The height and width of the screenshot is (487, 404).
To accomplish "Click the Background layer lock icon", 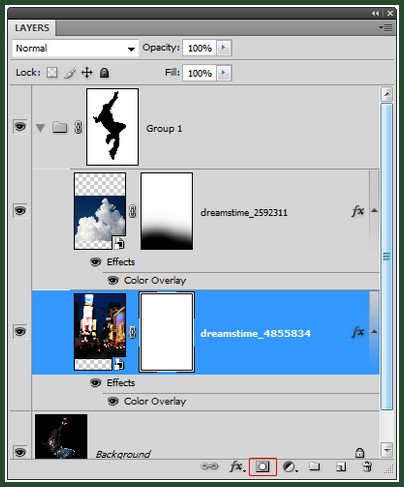I will pos(359,452).
